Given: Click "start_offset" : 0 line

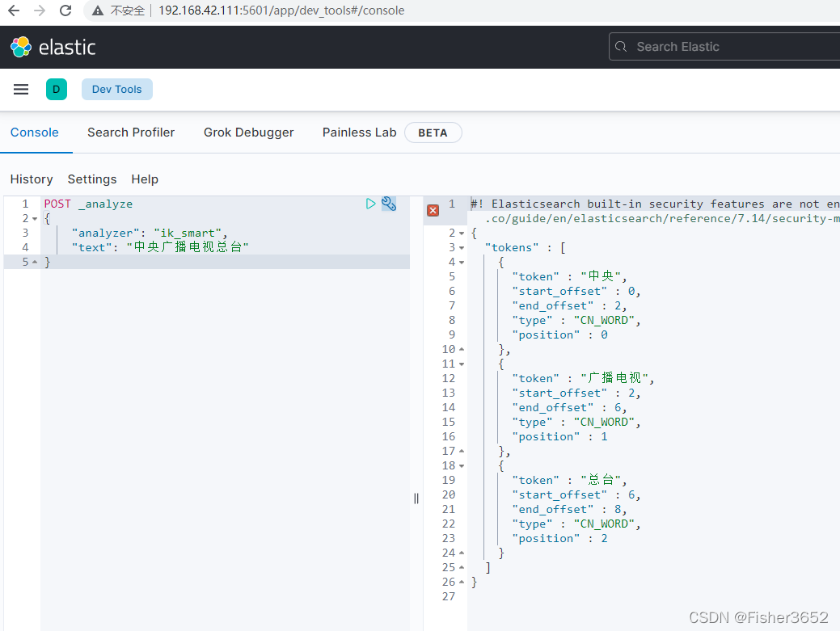Looking at the screenshot, I should [x=576, y=291].
